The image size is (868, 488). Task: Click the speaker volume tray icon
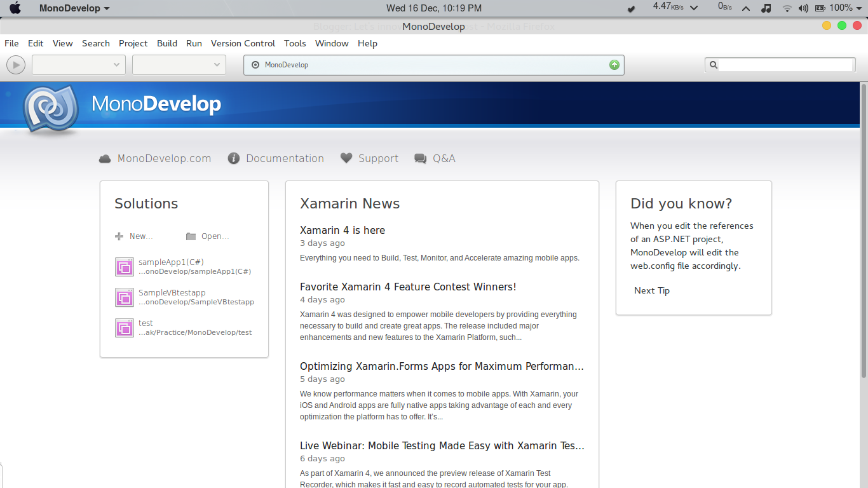[803, 8]
